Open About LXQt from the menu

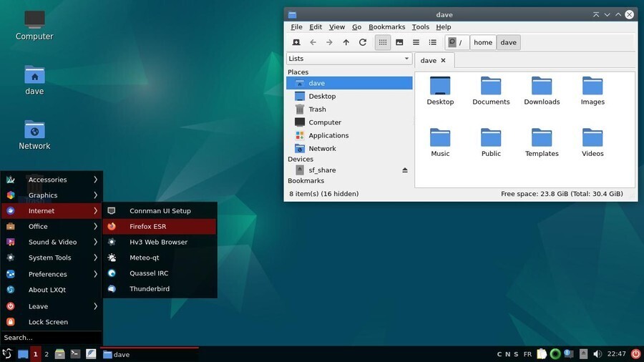[52, 289]
